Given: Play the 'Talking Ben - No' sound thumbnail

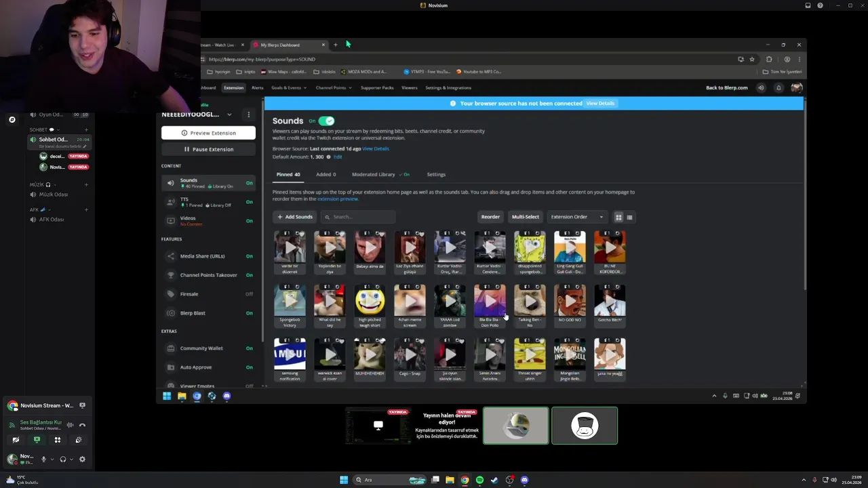Looking at the screenshot, I should (530, 301).
